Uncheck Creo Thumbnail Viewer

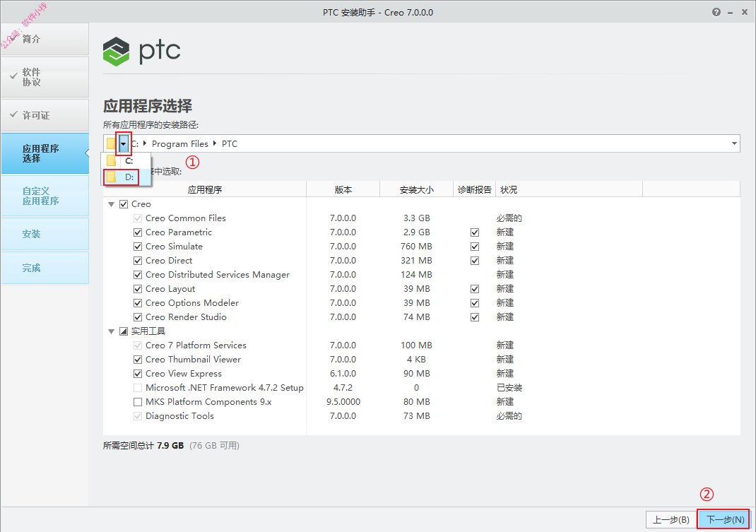(x=137, y=360)
